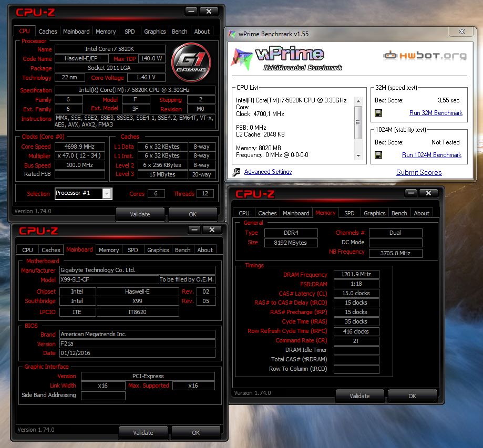Click the CAS# Latency 15.0 clocks field

[356, 294]
